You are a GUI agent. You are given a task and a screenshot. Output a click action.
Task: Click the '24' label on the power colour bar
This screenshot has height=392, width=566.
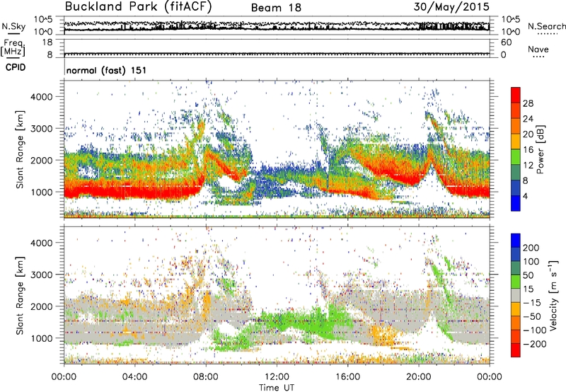coord(528,119)
